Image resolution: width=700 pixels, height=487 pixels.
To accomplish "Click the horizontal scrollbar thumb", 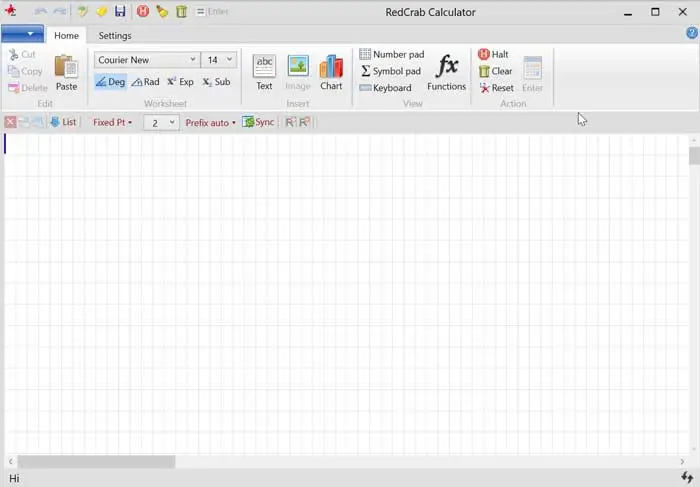I will 96,462.
